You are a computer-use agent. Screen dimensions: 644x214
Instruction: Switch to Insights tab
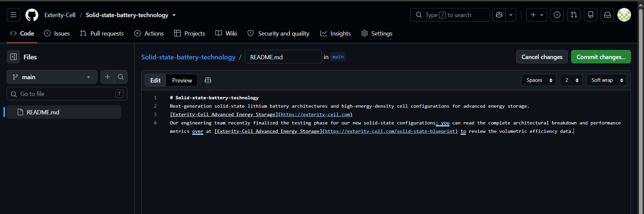pyautogui.click(x=335, y=34)
